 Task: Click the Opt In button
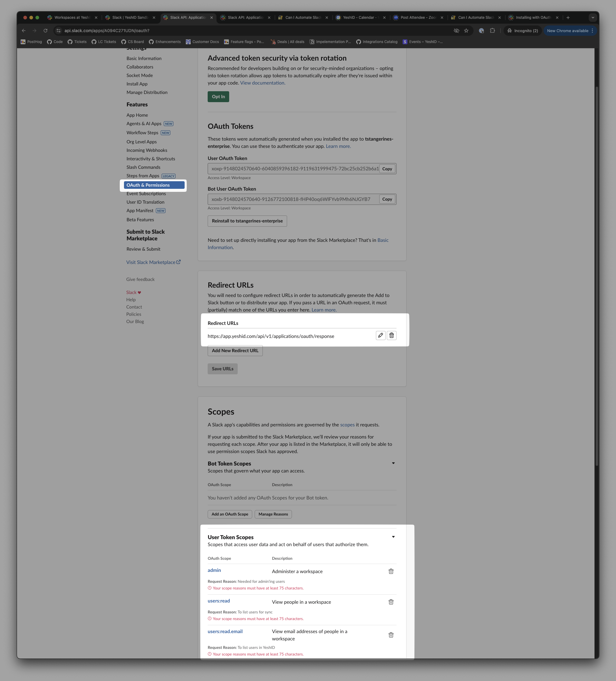[x=218, y=97]
